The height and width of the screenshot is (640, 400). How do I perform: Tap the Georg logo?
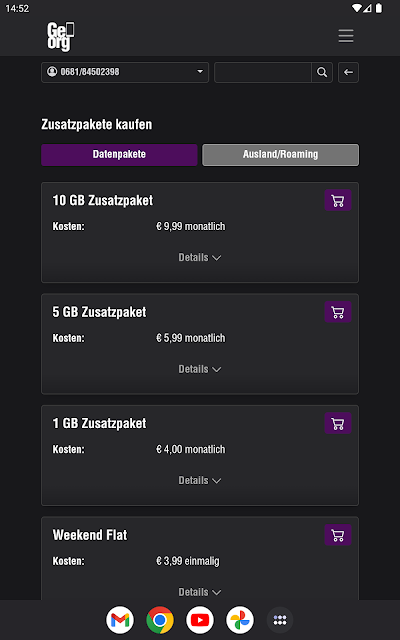point(61,37)
